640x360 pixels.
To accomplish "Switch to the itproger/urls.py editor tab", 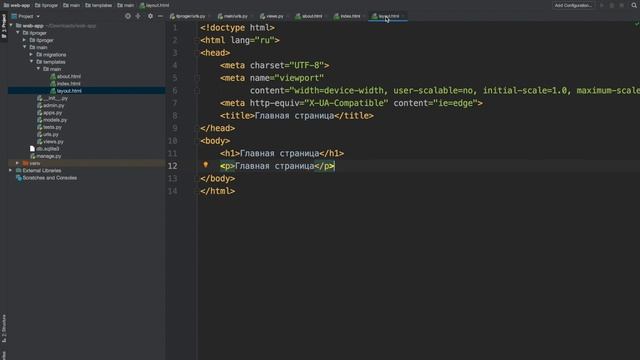I will click(x=188, y=16).
